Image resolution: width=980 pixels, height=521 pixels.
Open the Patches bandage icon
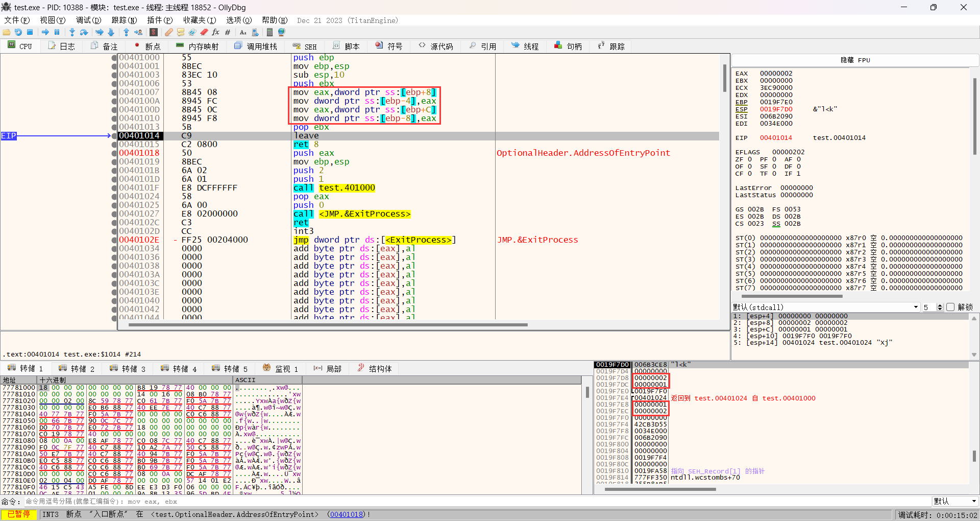(x=169, y=32)
